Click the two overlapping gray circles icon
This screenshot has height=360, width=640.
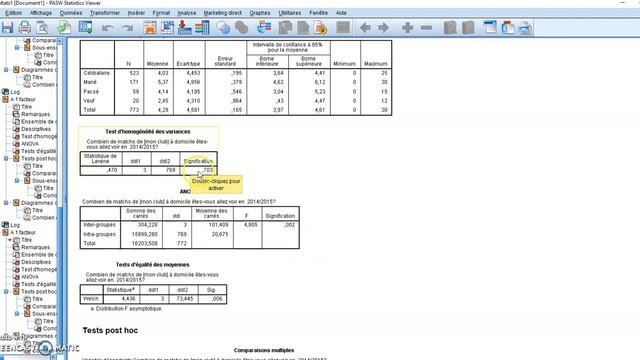242,28
